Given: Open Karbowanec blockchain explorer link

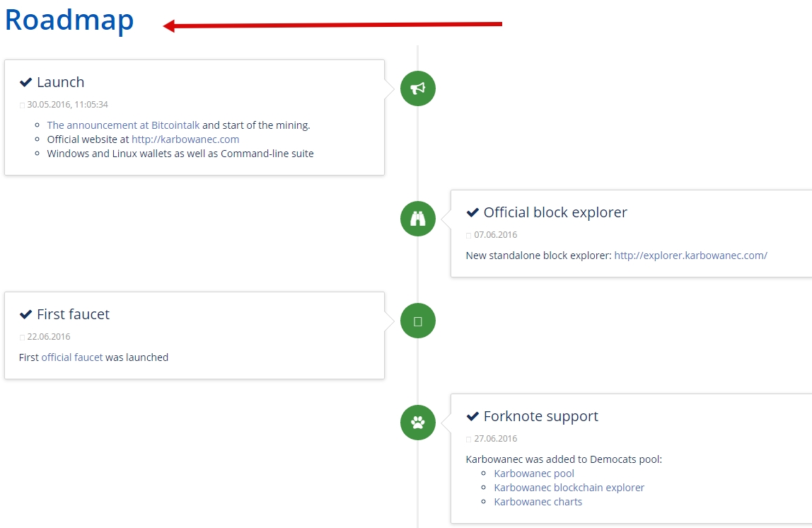Looking at the screenshot, I should (x=569, y=488).
